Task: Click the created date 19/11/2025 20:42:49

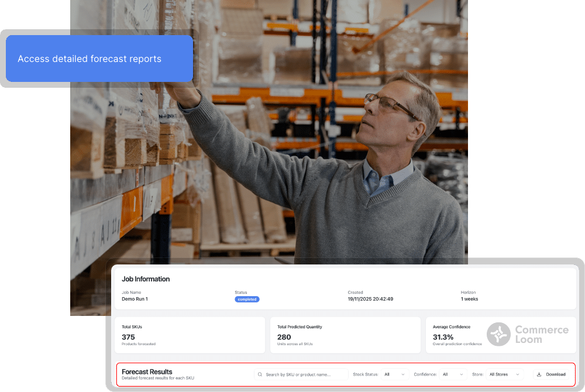Action: pyautogui.click(x=370, y=299)
